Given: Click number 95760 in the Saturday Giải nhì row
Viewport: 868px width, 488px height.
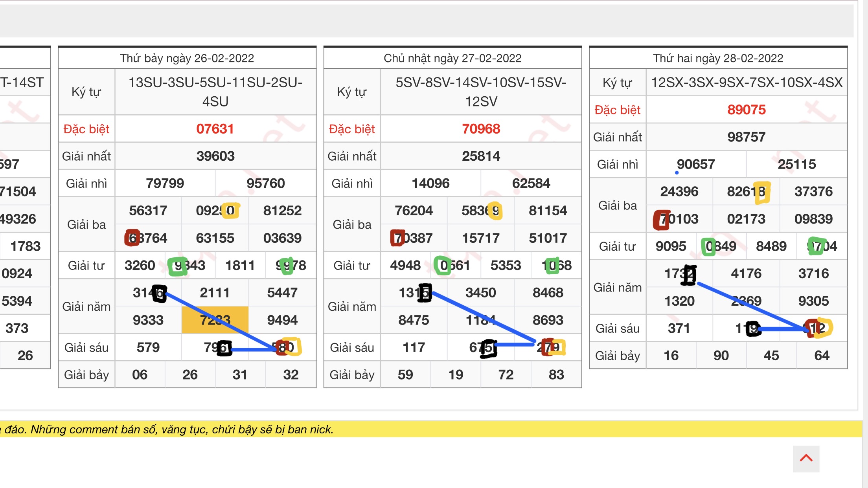Looking at the screenshot, I should [x=265, y=183].
